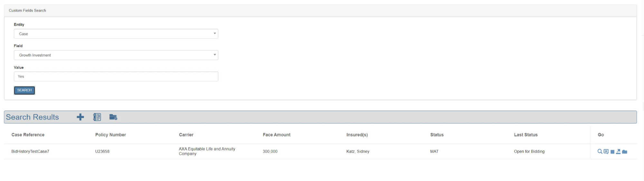Click the Value input containing Yes
Viewport: 644px width, 181px height.
click(116, 76)
